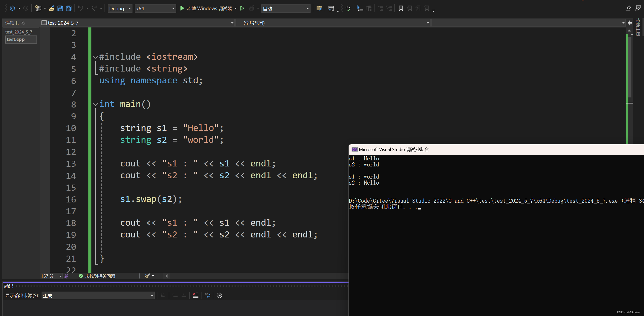This screenshot has width=644, height=316.
Task: Click the Clear All output icon
Action: click(x=196, y=295)
